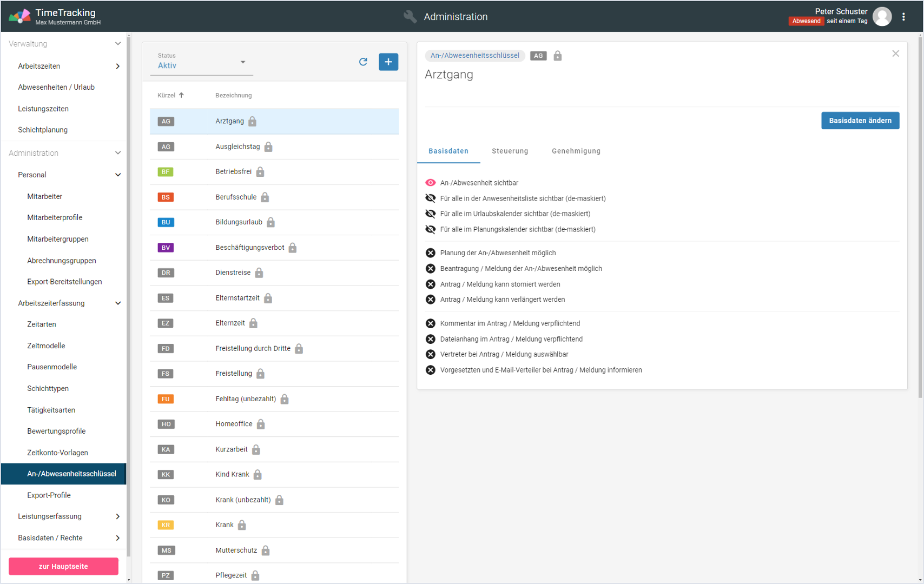924x584 pixels.
Task: Expand Arbeitszeiten in the sidebar
Action: [x=117, y=66]
